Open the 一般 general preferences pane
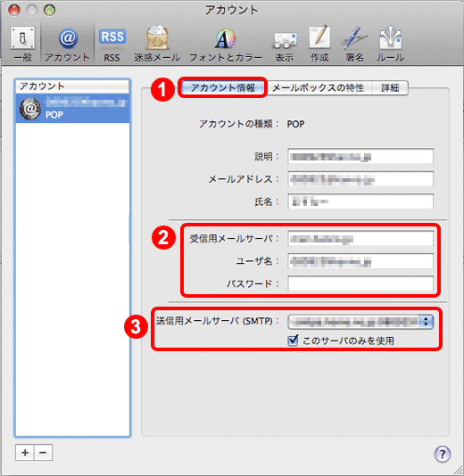 pyautogui.click(x=23, y=44)
